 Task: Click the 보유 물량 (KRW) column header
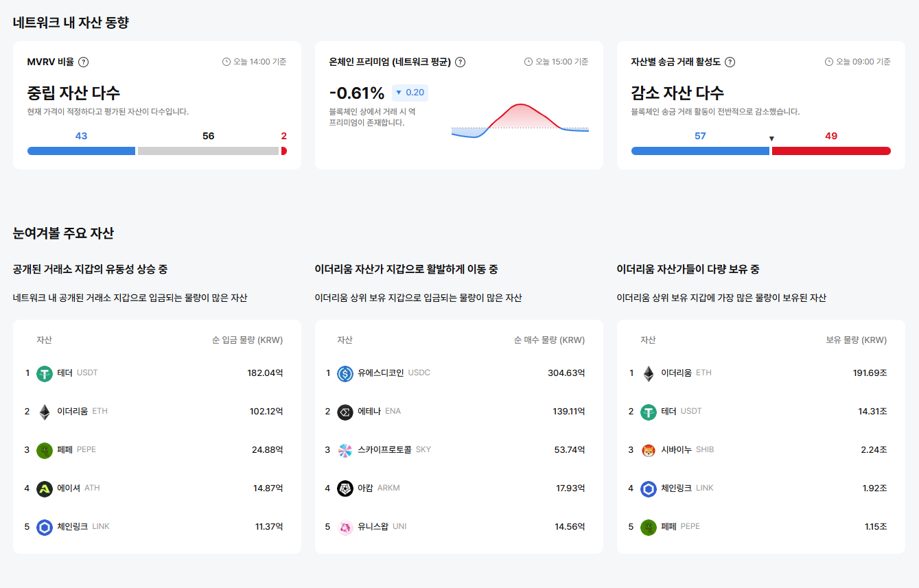point(856,340)
